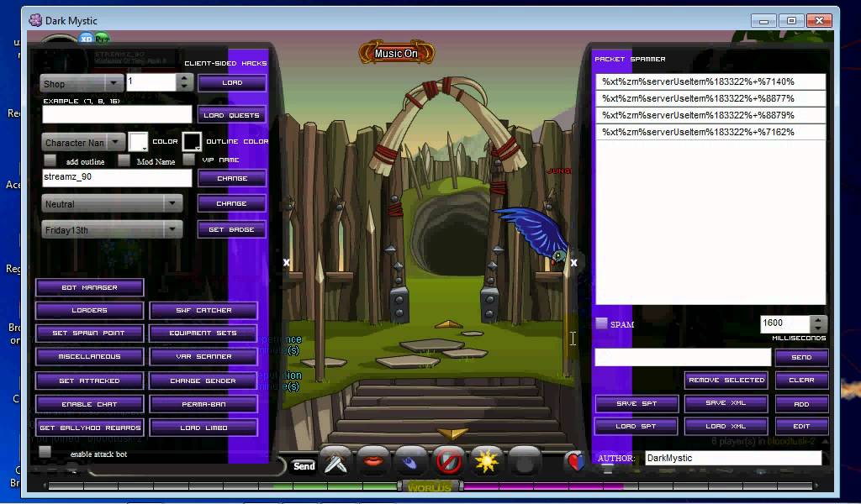861x504 pixels.
Task: Click the Change Gender button
Action: point(203,381)
